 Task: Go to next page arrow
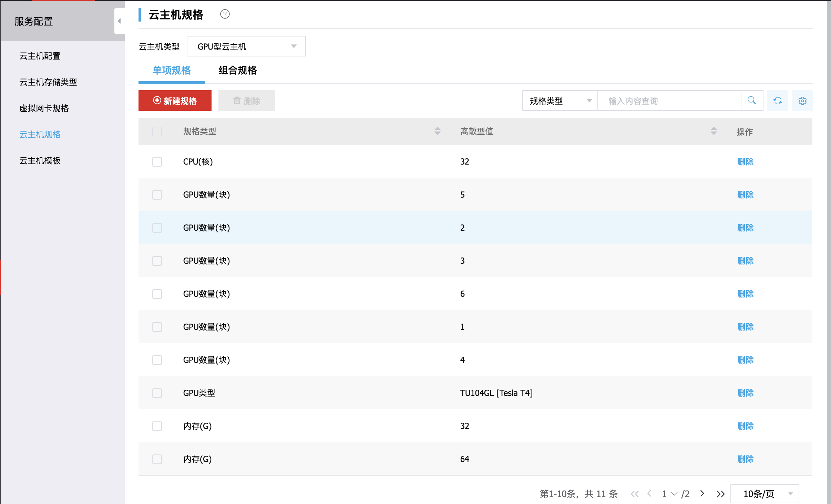coord(702,494)
